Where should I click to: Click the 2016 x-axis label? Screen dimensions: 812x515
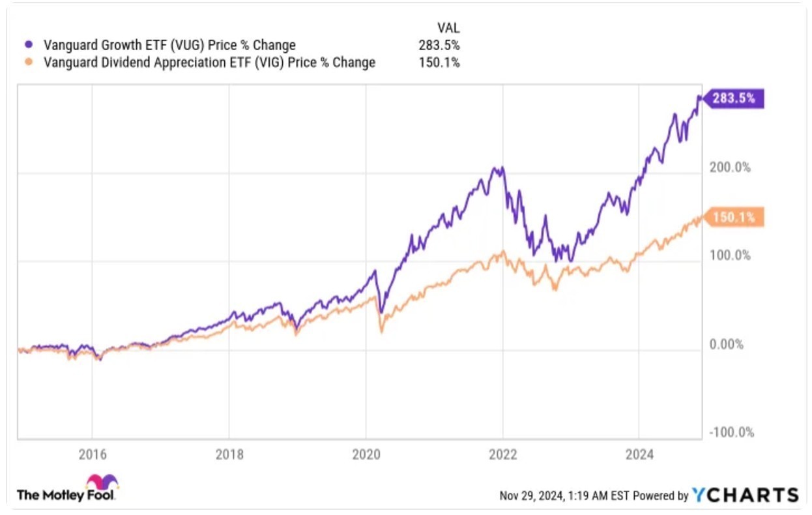pos(92,456)
